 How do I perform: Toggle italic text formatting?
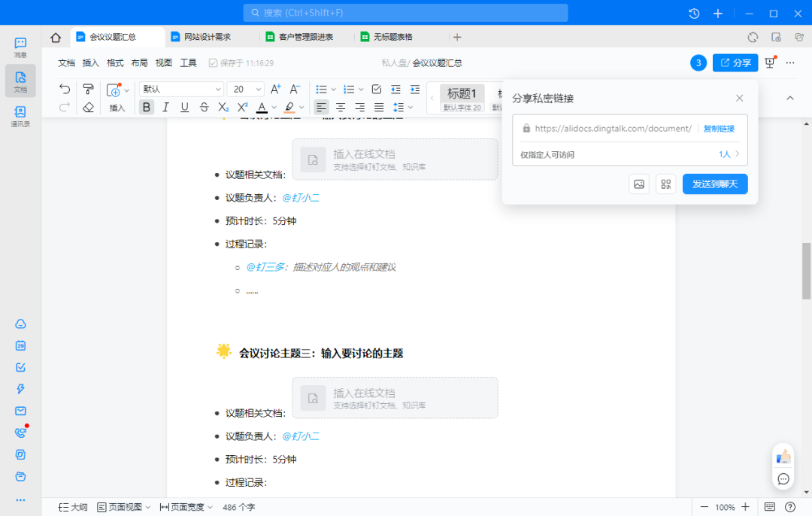(x=165, y=108)
